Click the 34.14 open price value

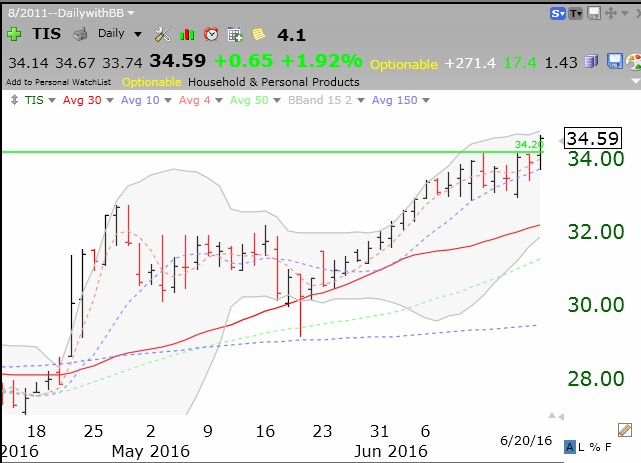[28, 63]
